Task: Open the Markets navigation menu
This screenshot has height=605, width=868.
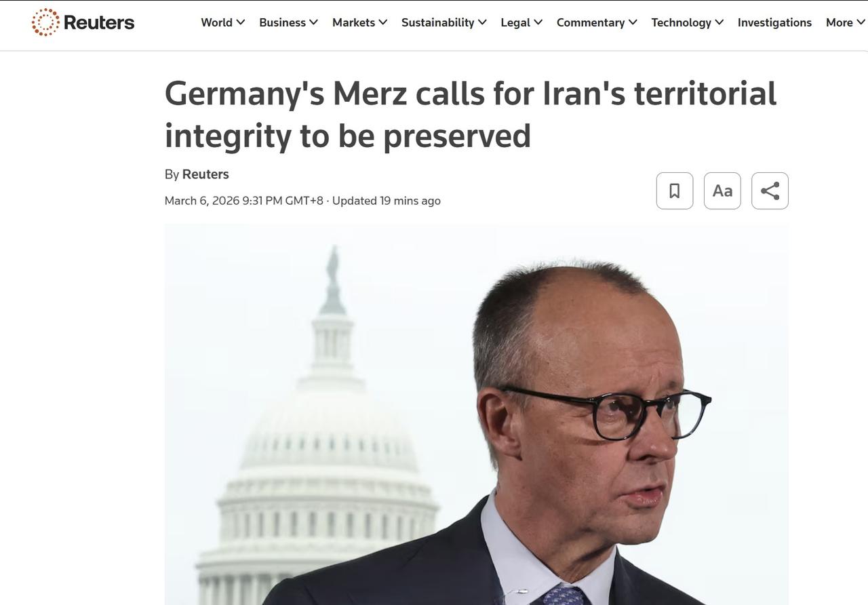Action: [x=359, y=22]
